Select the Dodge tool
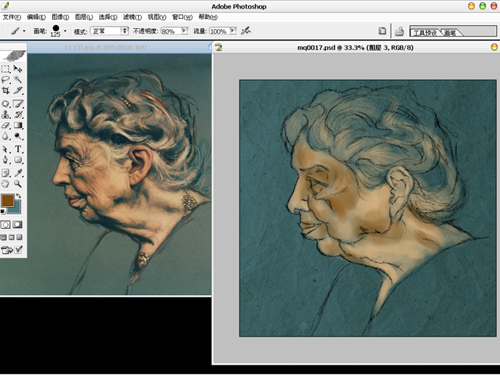 click(18, 136)
